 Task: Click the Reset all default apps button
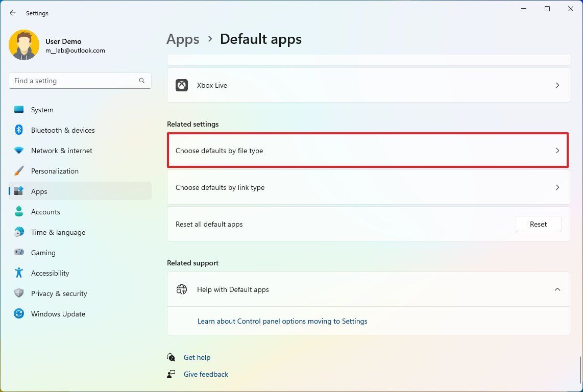(538, 224)
